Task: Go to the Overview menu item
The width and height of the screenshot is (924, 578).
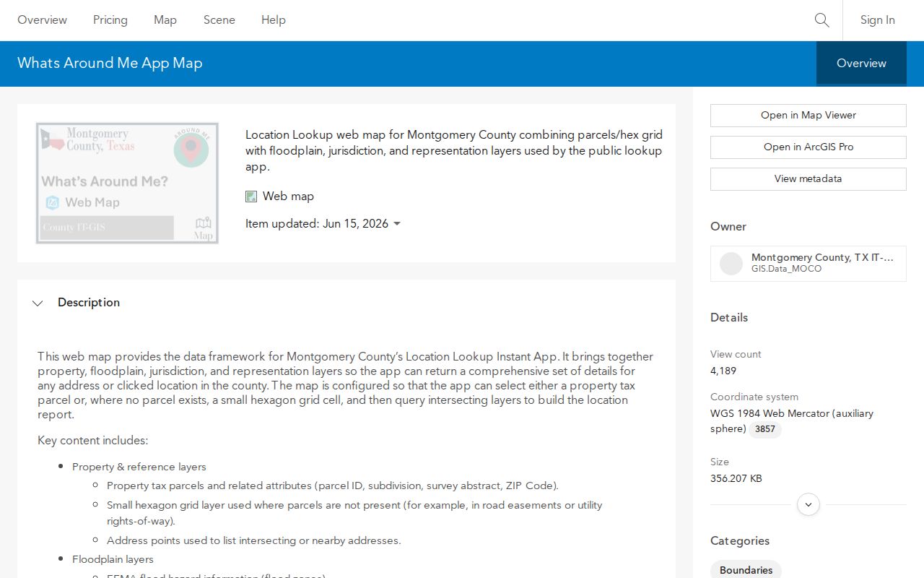Action: coord(42,20)
